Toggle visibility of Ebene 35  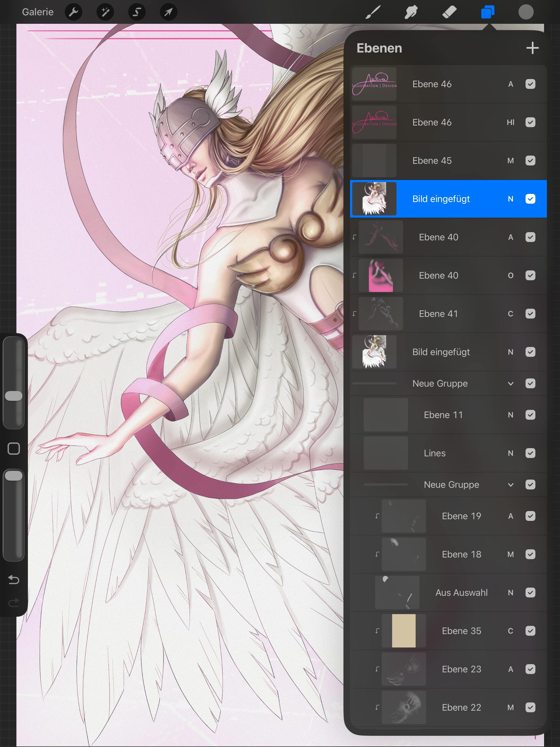pyautogui.click(x=530, y=631)
